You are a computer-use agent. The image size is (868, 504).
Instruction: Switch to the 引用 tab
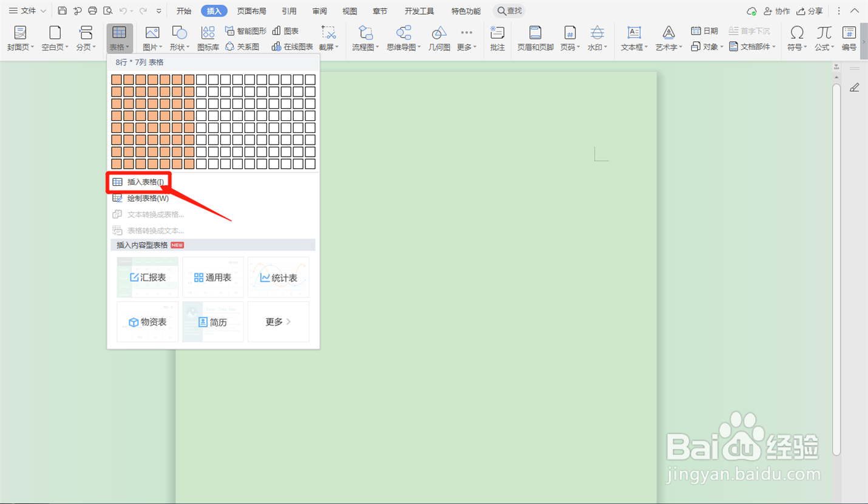pos(290,11)
